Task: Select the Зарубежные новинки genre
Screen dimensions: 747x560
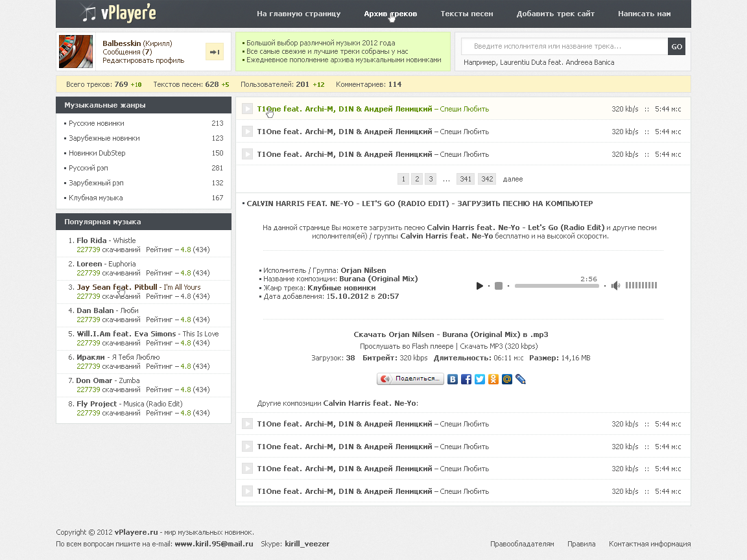Action: 104,138
